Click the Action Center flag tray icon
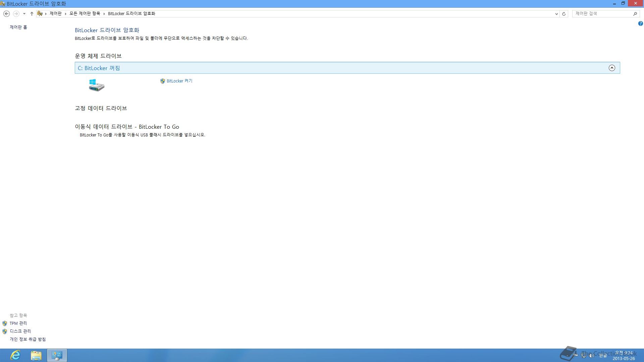Screen dimensions: 644x362 click(x=576, y=355)
